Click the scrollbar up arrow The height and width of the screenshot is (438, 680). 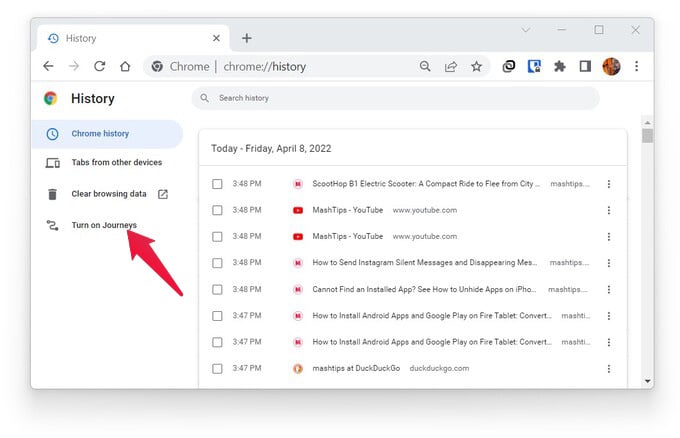click(647, 123)
